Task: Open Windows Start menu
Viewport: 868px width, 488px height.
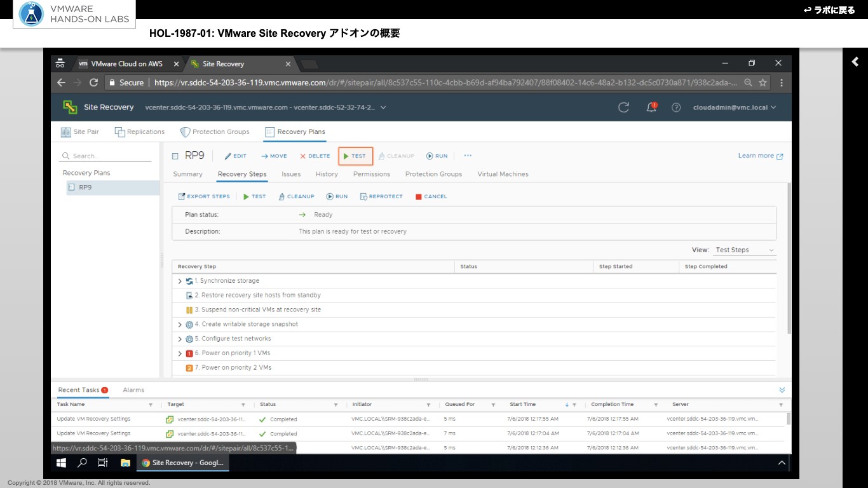Action: [x=62, y=463]
